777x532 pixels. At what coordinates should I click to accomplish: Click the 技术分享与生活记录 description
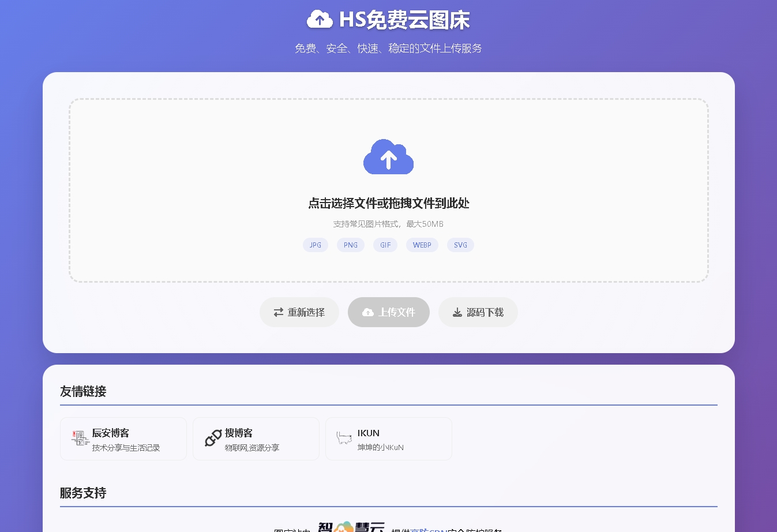126,448
